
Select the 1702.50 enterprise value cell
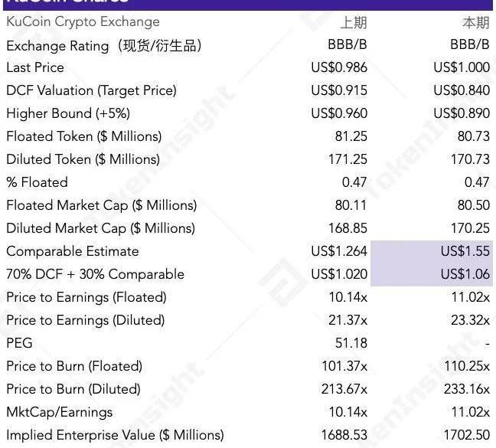coord(466,435)
